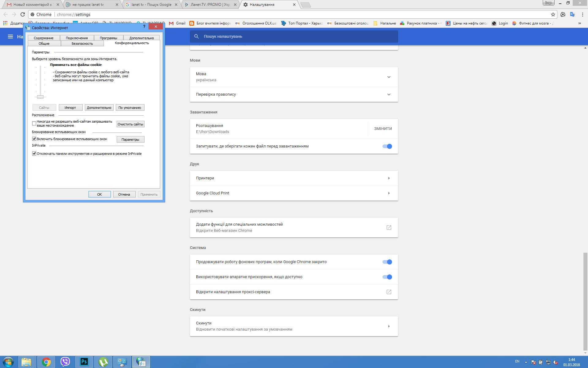The height and width of the screenshot is (368, 588).
Task: Open uTorrent from the taskbar
Action: click(103, 362)
